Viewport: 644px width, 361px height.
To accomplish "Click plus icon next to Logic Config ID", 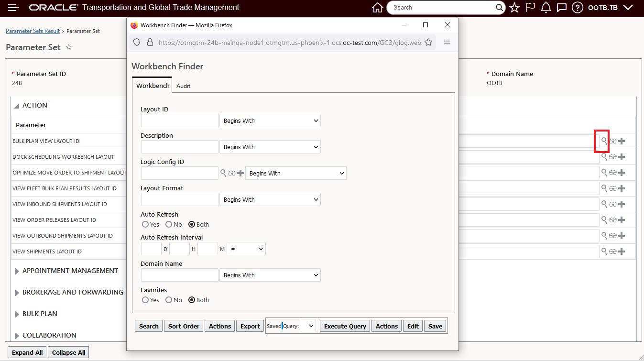I will (240, 173).
